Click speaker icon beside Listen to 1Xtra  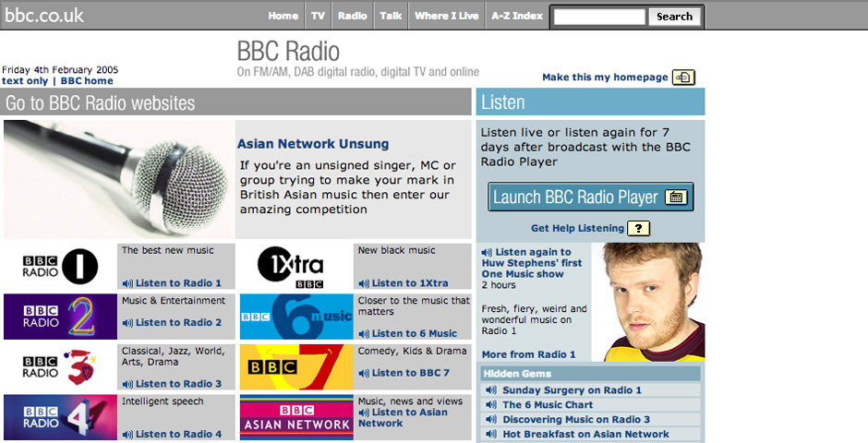click(364, 283)
